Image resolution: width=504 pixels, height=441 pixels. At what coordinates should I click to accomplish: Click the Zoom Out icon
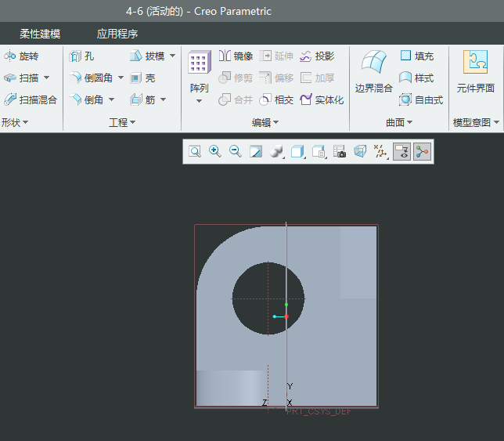[x=236, y=151]
